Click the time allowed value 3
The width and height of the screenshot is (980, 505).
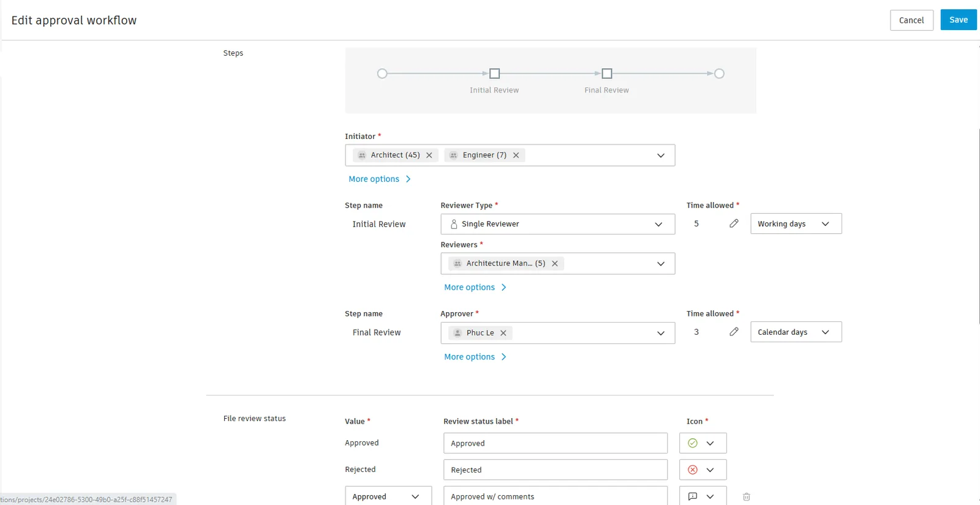click(x=696, y=332)
